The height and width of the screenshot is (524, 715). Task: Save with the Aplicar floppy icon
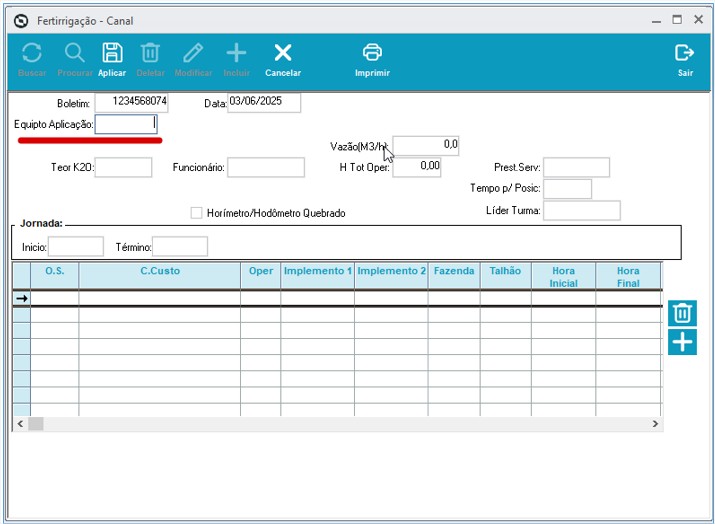(112, 53)
